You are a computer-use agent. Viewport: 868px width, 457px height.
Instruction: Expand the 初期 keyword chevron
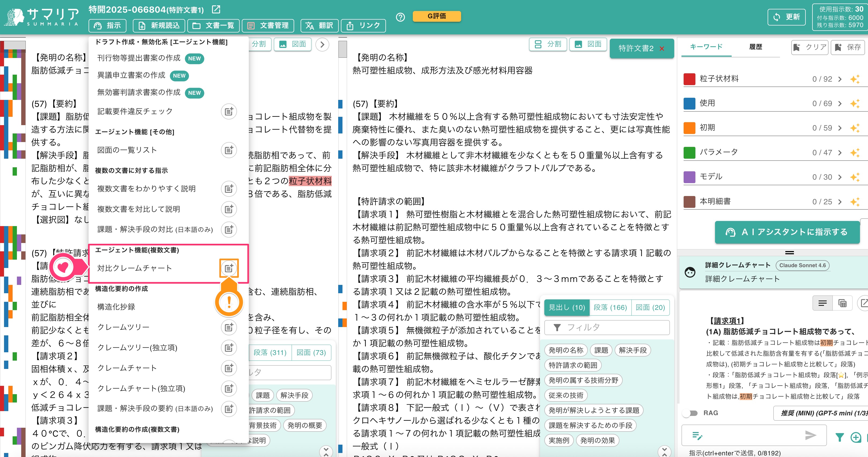click(840, 128)
